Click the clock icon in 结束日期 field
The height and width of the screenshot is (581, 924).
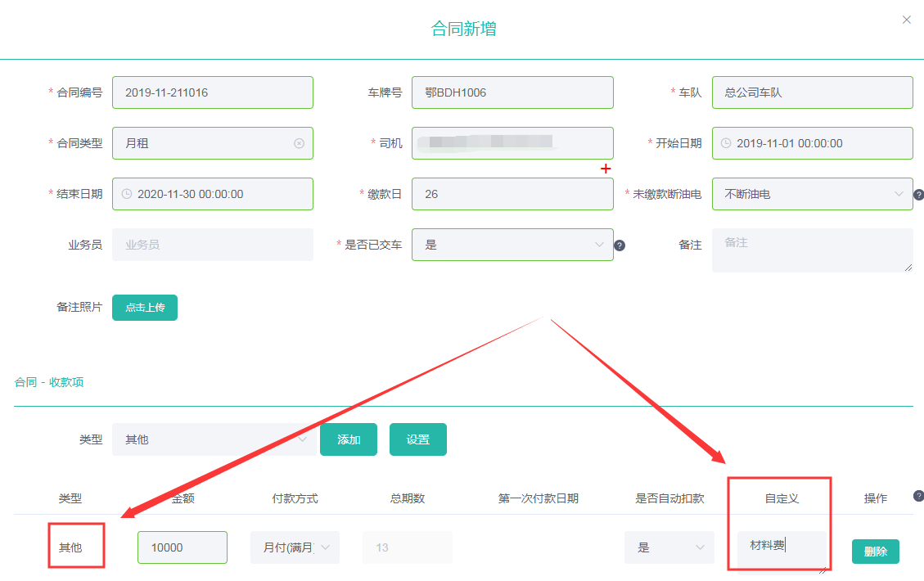pos(126,194)
